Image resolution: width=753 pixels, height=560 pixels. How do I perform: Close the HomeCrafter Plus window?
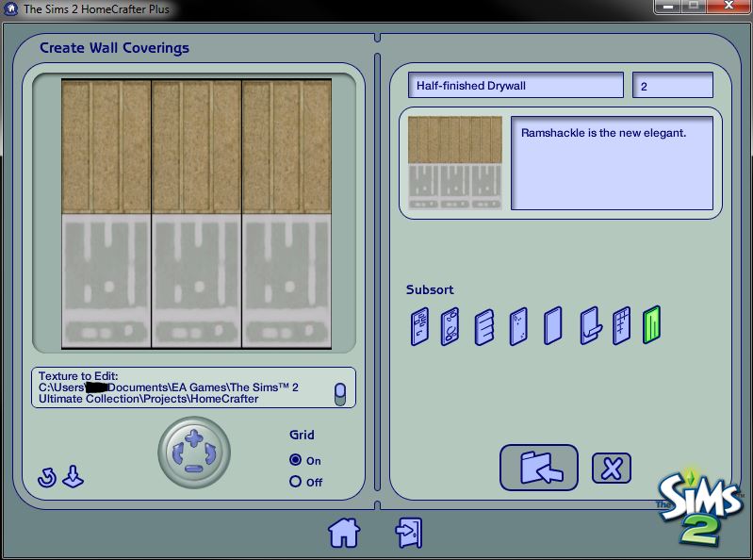tap(728, 7)
